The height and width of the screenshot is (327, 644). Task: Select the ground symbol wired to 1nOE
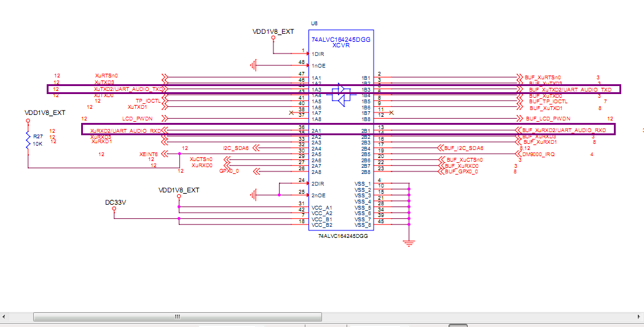pyautogui.click(x=253, y=65)
